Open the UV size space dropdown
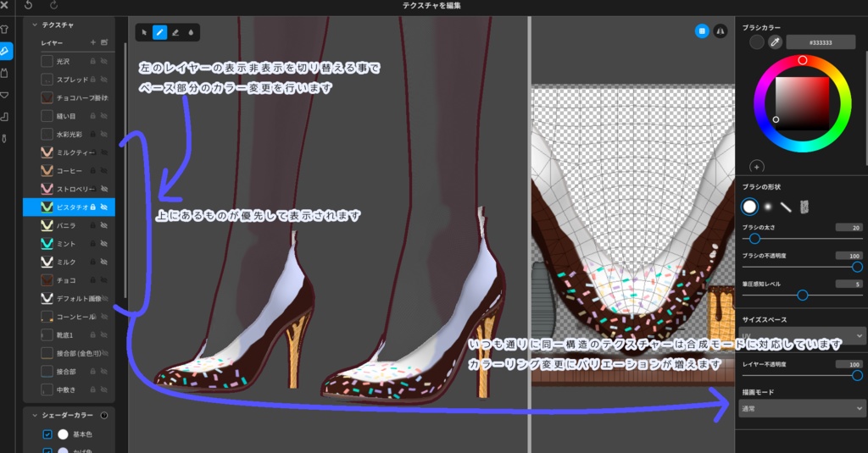 pos(803,336)
